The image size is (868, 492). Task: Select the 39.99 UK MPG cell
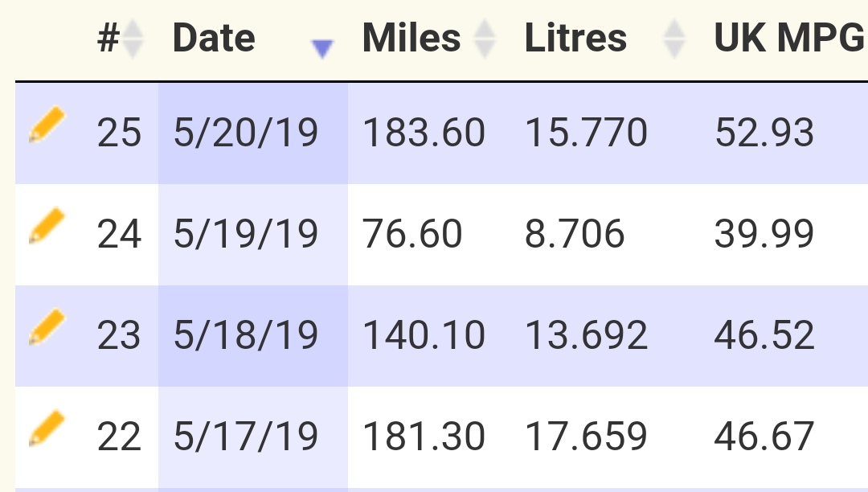click(764, 234)
